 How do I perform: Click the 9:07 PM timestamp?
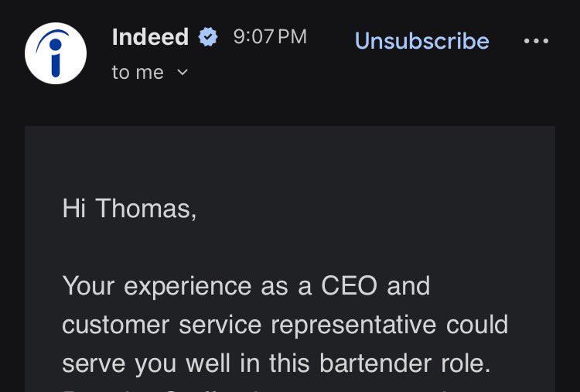(270, 37)
